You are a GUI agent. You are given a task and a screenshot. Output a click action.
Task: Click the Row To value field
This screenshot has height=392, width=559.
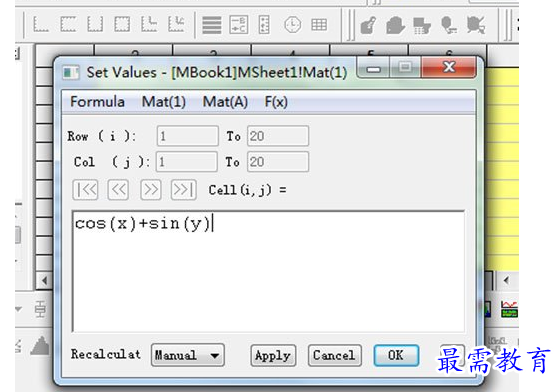point(278,136)
